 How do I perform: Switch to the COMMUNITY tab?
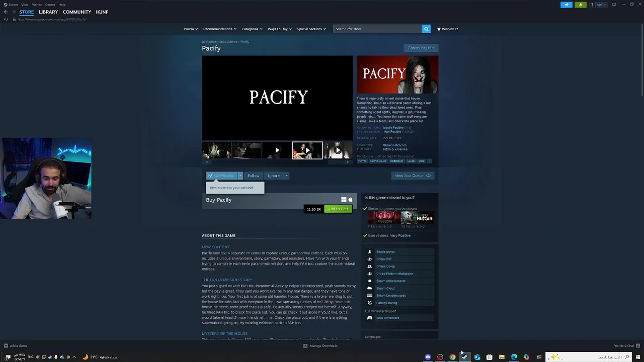pyautogui.click(x=77, y=12)
